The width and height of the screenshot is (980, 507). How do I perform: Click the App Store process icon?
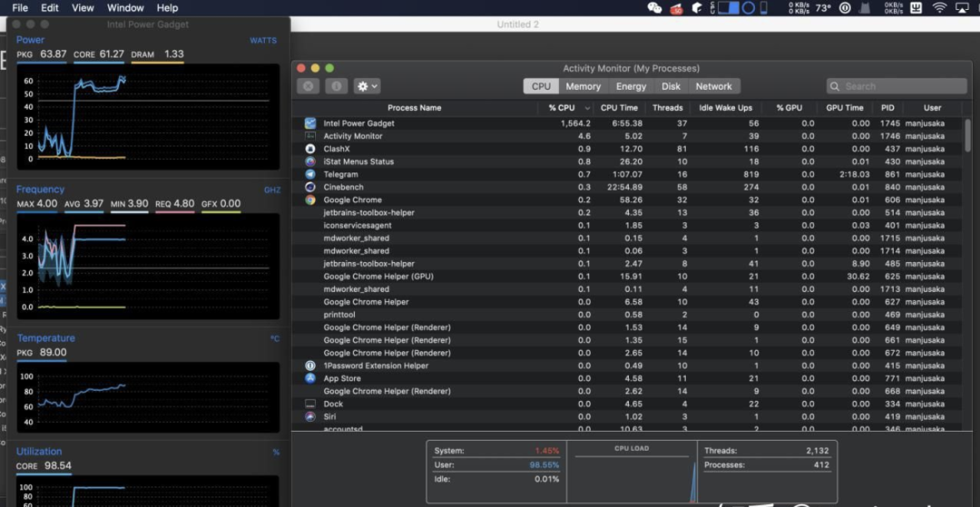click(310, 378)
